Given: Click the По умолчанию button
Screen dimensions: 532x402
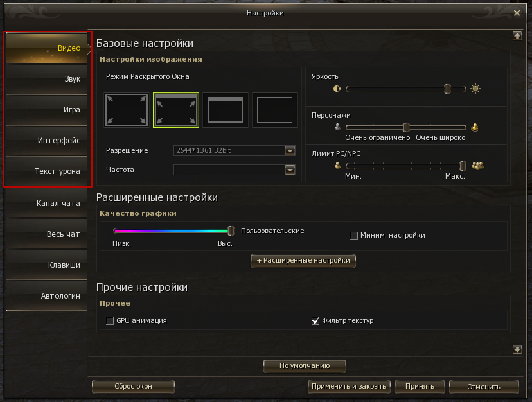Looking at the screenshot, I should pos(305,366).
